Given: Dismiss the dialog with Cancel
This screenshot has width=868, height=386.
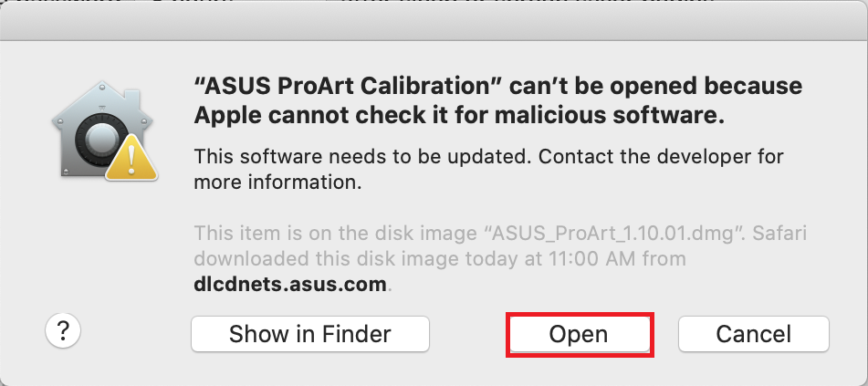Looking at the screenshot, I should tap(753, 334).
